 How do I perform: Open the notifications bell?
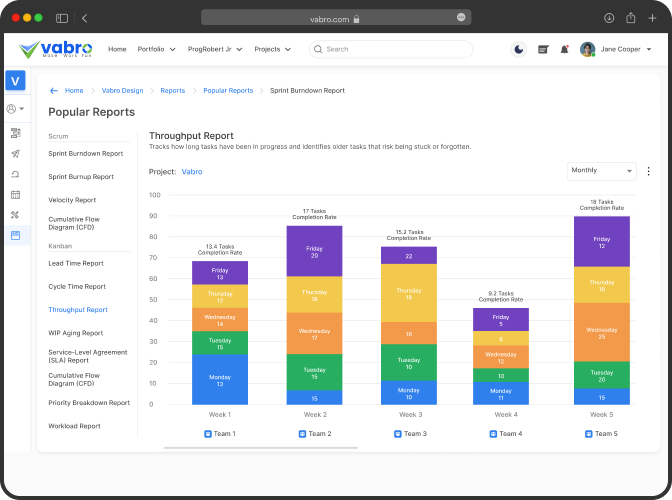pyautogui.click(x=564, y=49)
